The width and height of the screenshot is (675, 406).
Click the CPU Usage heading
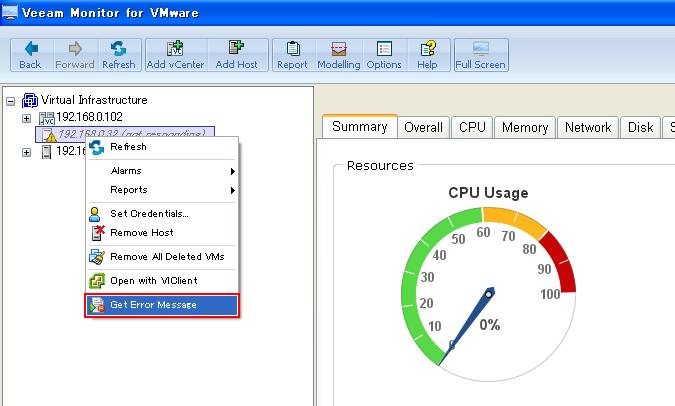(x=488, y=192)
